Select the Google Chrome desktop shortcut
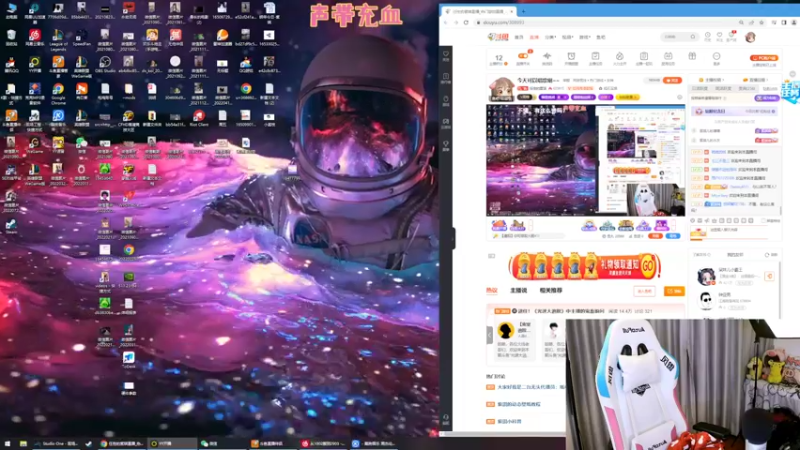 point(58,93)
